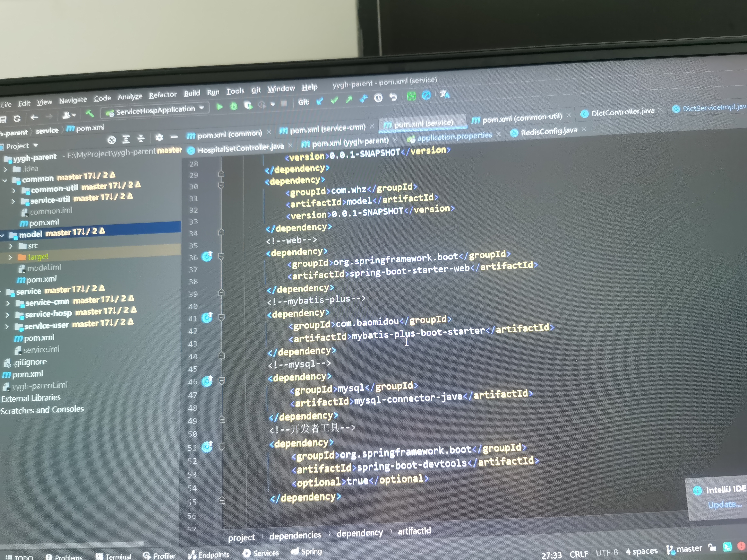Commit changes with Git checkmark icon

(334, 100)
